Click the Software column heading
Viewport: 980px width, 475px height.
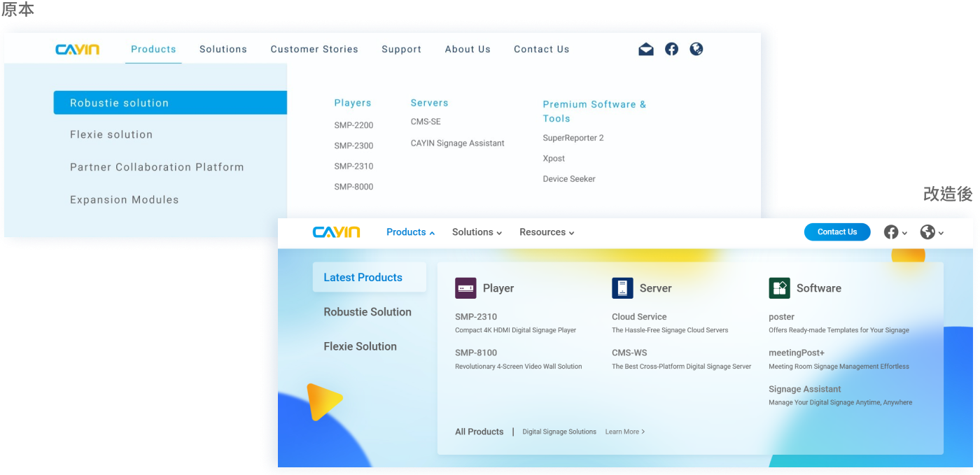(819, 288)
